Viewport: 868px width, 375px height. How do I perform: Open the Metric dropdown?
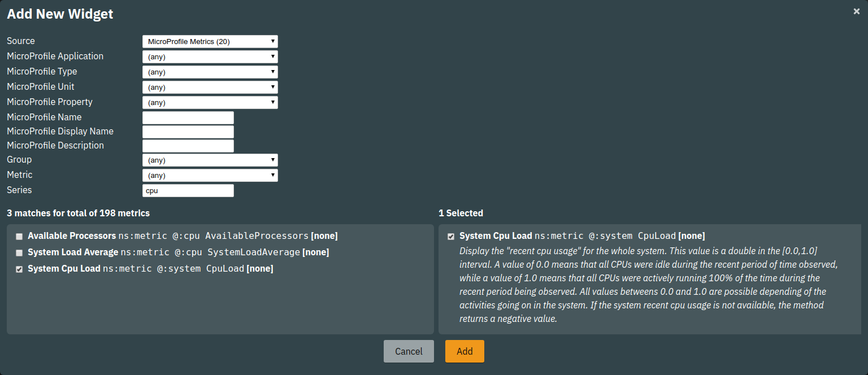pos(210,175)
